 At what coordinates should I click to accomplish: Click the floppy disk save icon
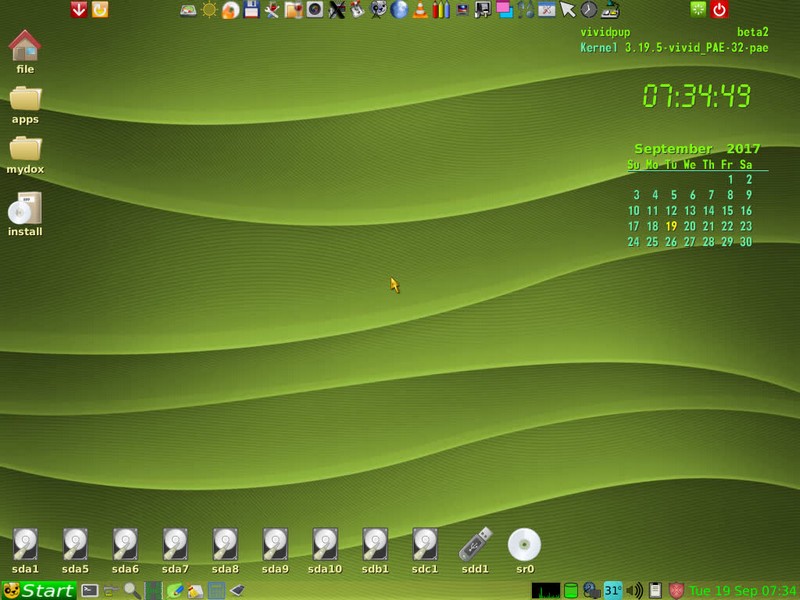click(251, 11)
